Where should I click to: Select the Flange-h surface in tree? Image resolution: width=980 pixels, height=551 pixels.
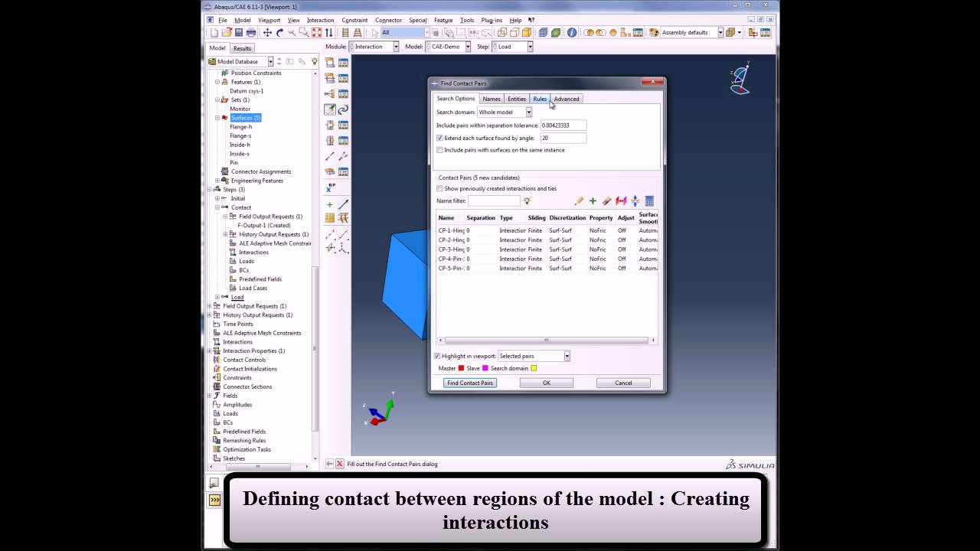[x=240, y=127]
